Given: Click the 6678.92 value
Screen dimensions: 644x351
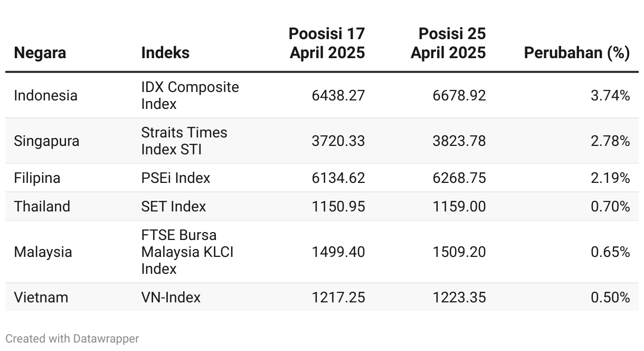Looking at the screenshot, I should tap(459, 96).
